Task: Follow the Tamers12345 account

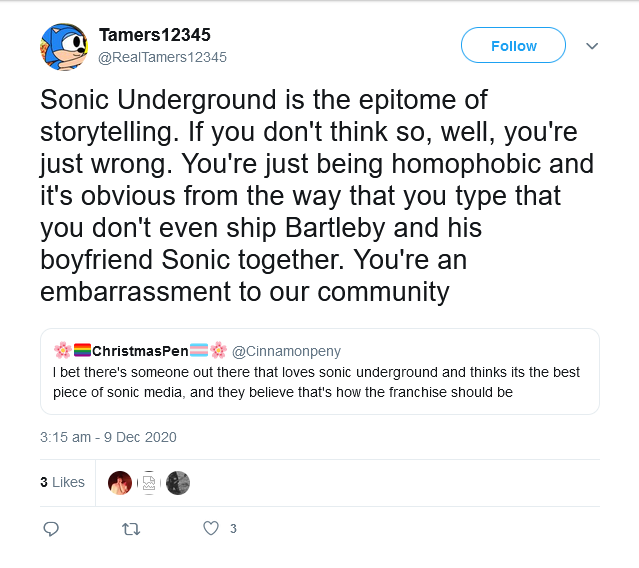Action: [513, 46]
